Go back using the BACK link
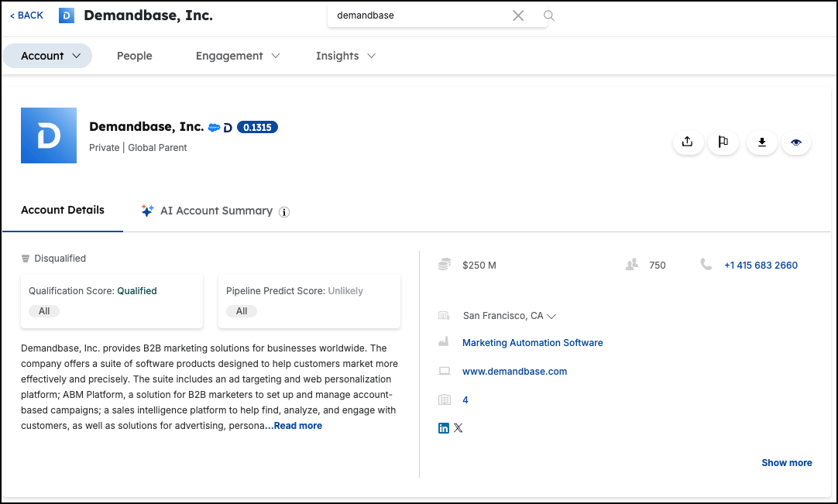 [x=27, y=15]
